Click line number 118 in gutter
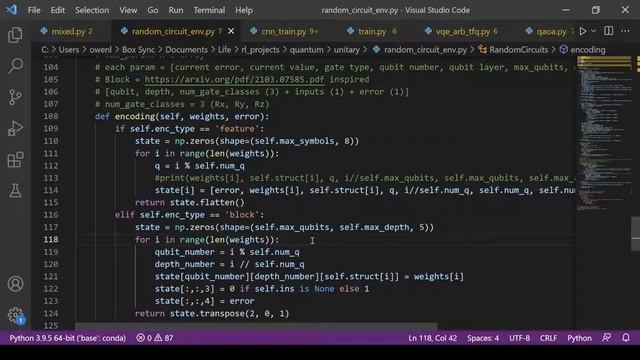 point(51,240)
